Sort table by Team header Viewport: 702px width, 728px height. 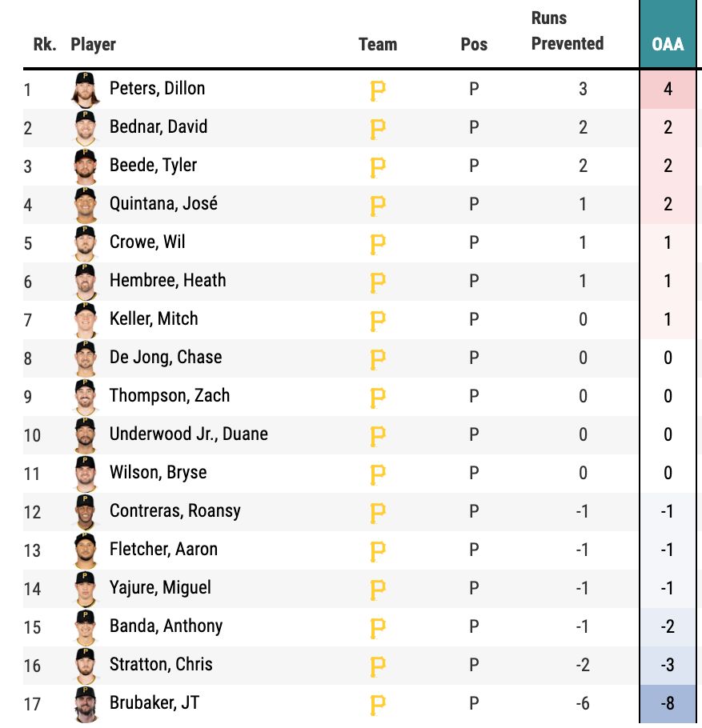point(378,45)
